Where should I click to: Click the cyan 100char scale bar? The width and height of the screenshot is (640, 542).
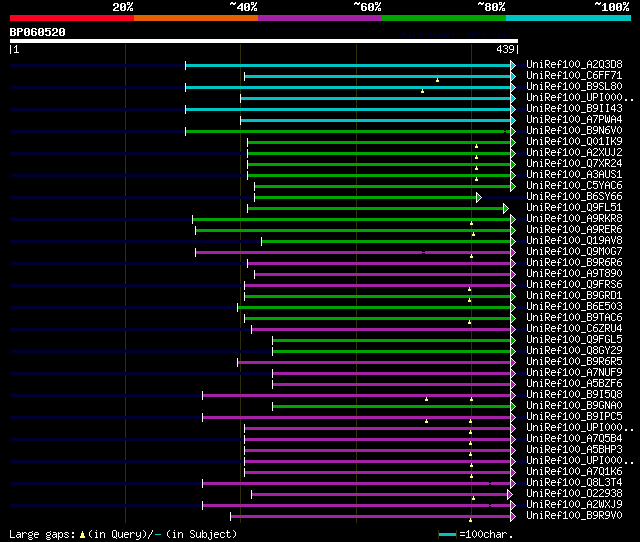pyautogui.click(x=447, y=535)
